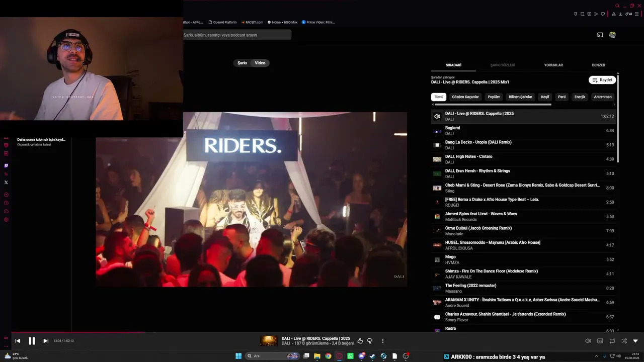Like the current song with thumbs up

[x=360, y=341]
